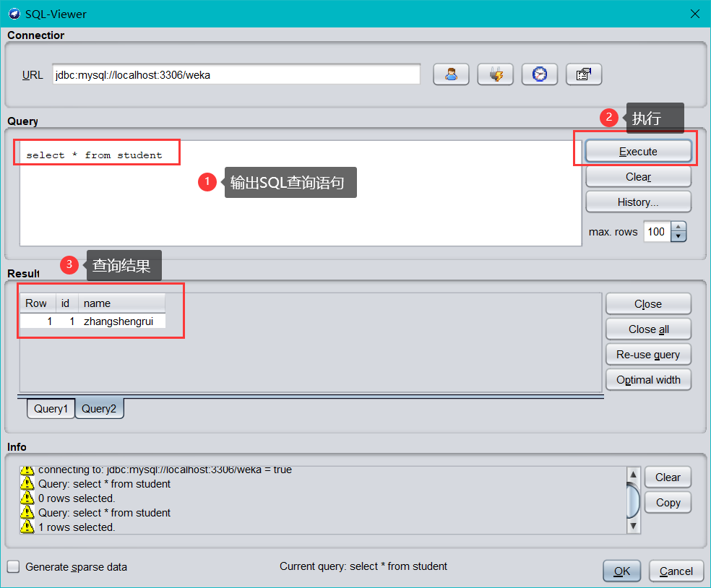Select the 'zhangshengrui' result cell
This screenshot has width=711, height=588.
point(121,321)
